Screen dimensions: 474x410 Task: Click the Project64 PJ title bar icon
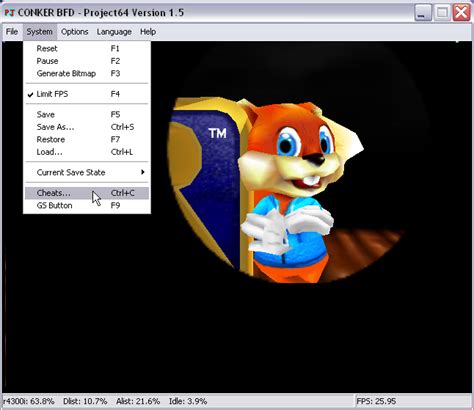click(x=9, y=13)
